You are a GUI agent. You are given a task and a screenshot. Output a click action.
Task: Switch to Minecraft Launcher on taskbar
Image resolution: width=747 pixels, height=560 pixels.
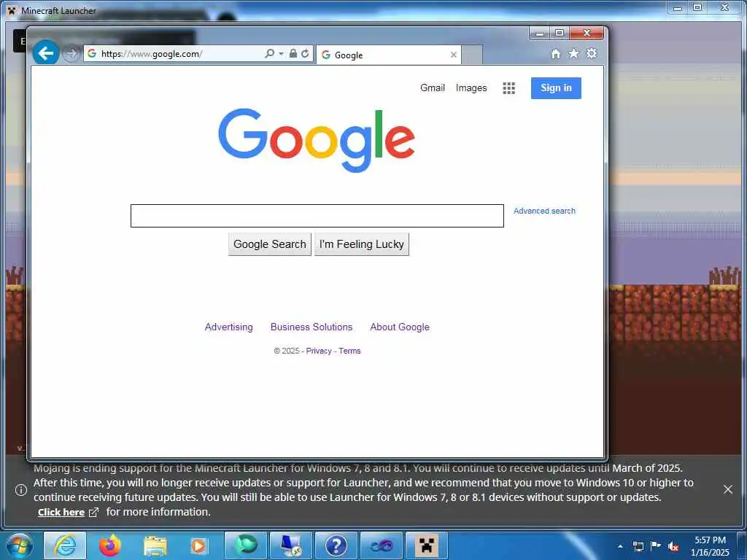point(427,545)
